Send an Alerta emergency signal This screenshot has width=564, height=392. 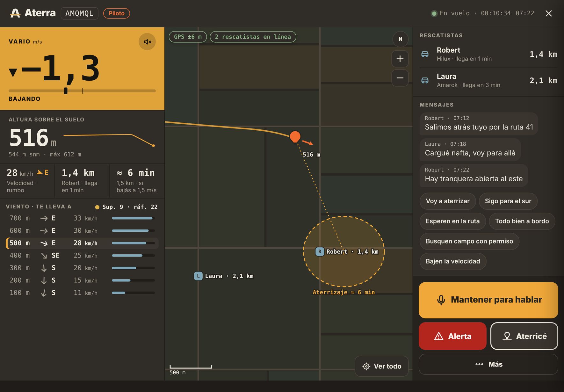click(x=452, y=336)
